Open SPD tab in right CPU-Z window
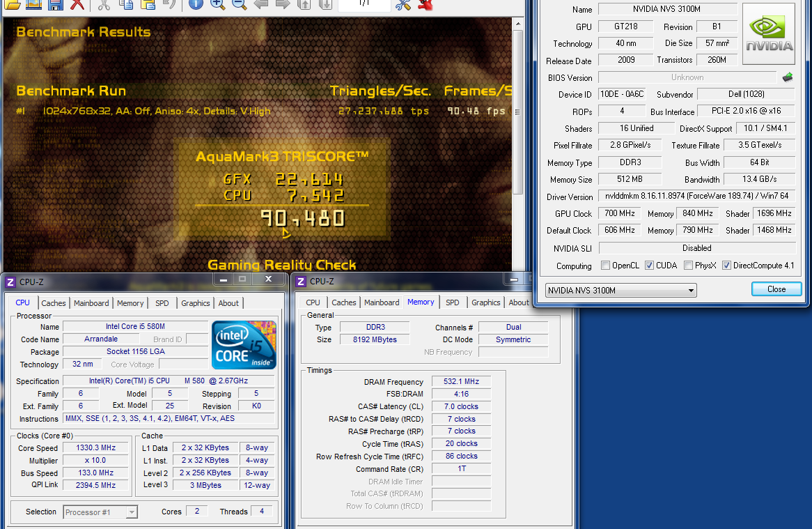812x529 pixels. pyautogui.click(x=453, y=302)
